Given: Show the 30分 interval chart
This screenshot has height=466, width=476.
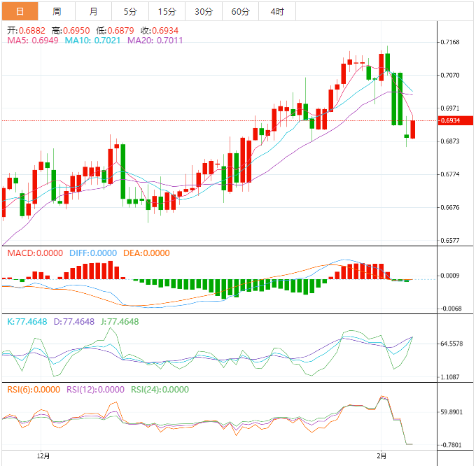Looking at the screenshot, I should tap(204, 11).
